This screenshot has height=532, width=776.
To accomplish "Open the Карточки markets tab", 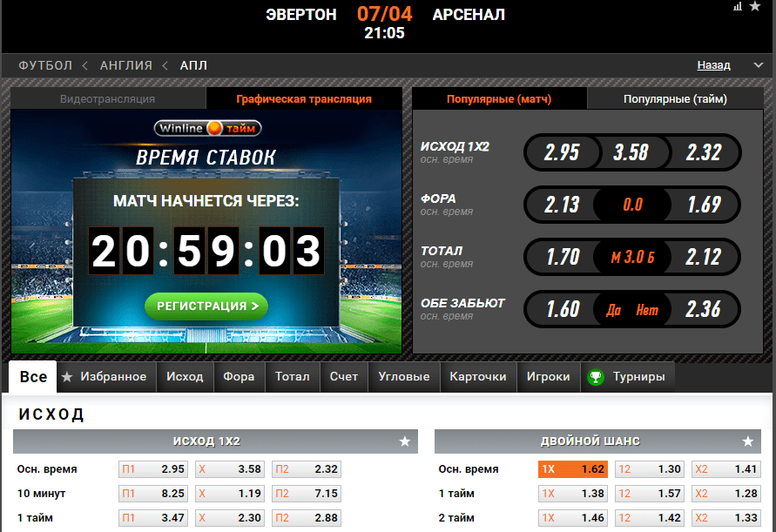I will coord(478,377).
